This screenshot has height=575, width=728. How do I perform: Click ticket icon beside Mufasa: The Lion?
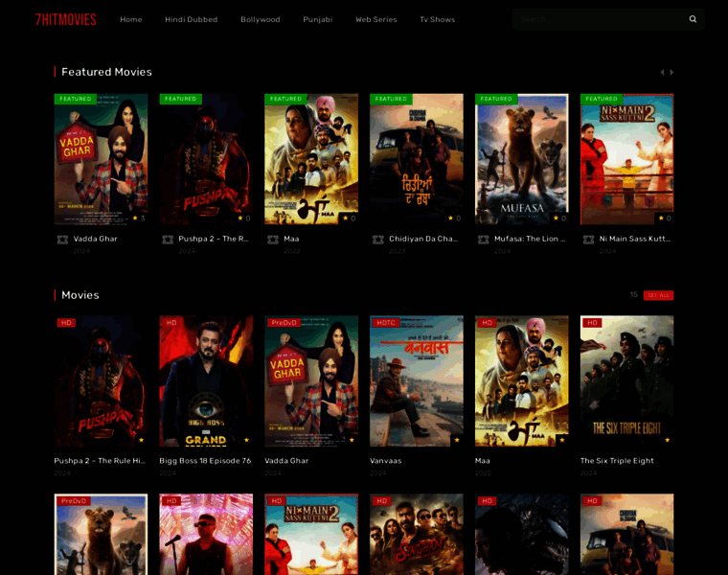coord(484,240)
